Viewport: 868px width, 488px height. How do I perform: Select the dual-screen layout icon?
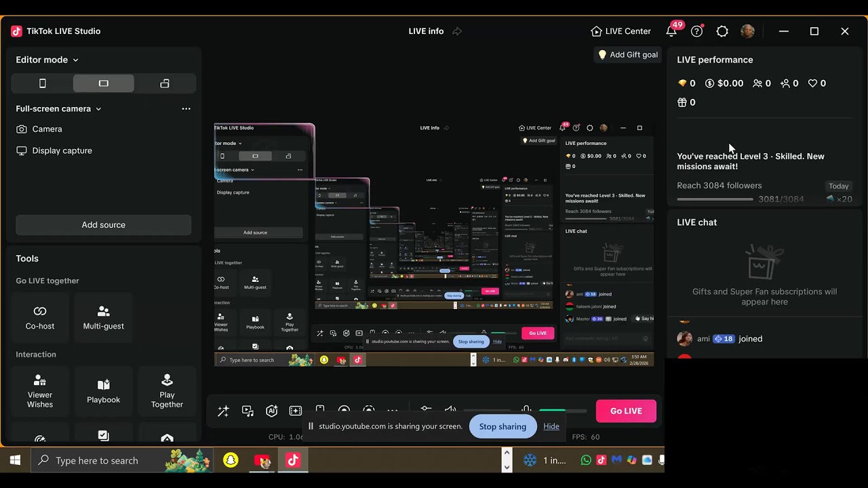(165, 83)
